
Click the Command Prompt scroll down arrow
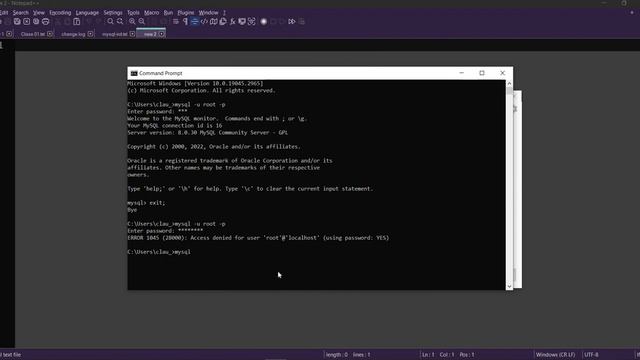pos(509,287)
